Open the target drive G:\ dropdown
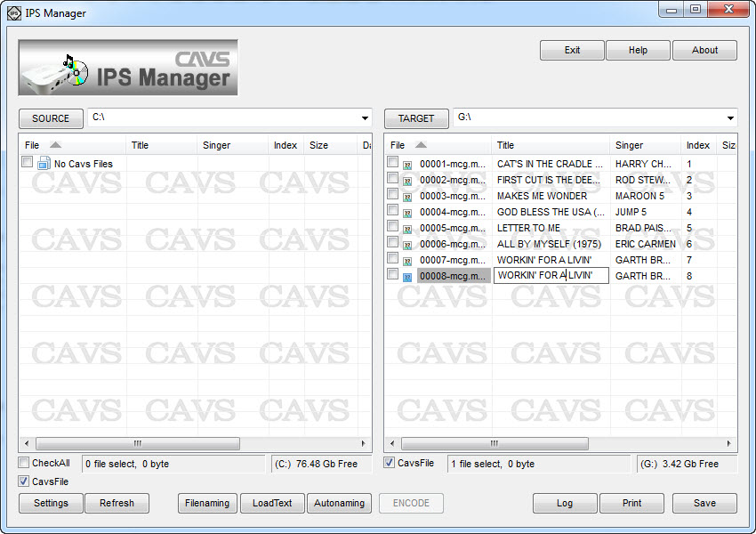The height and width of the screenshot is (534, 756). coord(731,118)
